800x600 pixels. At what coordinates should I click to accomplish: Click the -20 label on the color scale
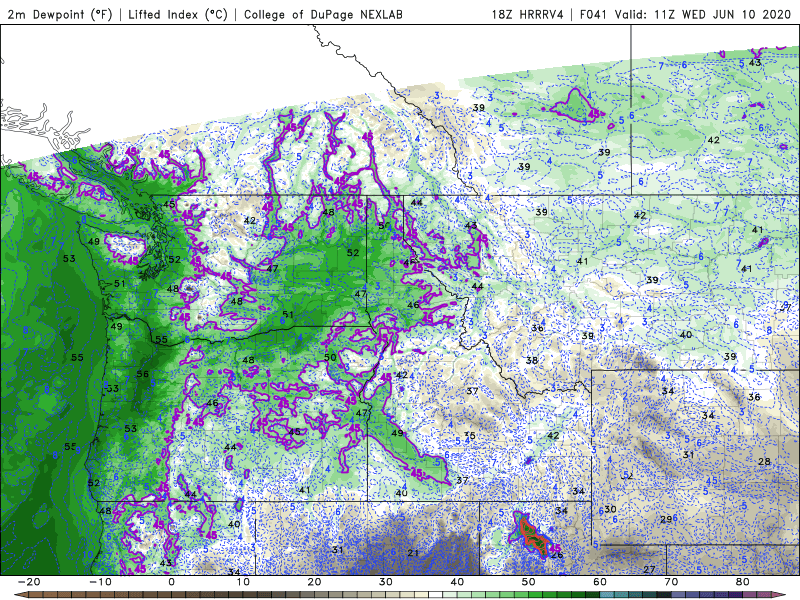coord(29,582)
